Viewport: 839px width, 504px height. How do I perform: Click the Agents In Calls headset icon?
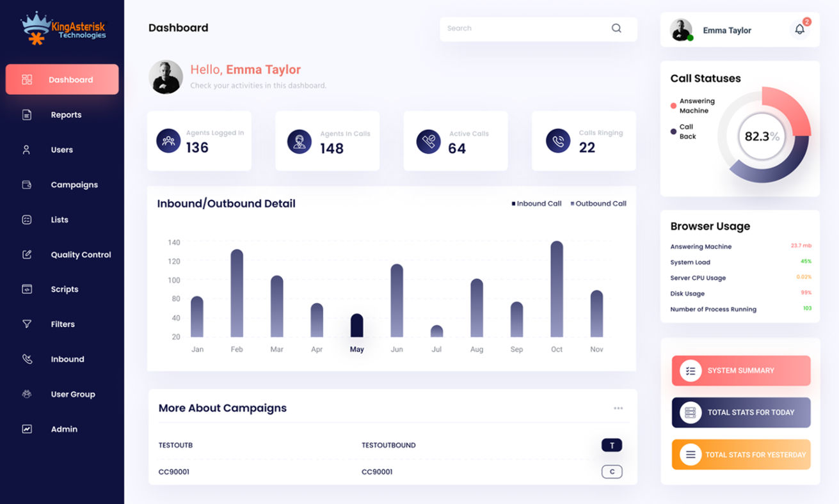pos(299,141)
